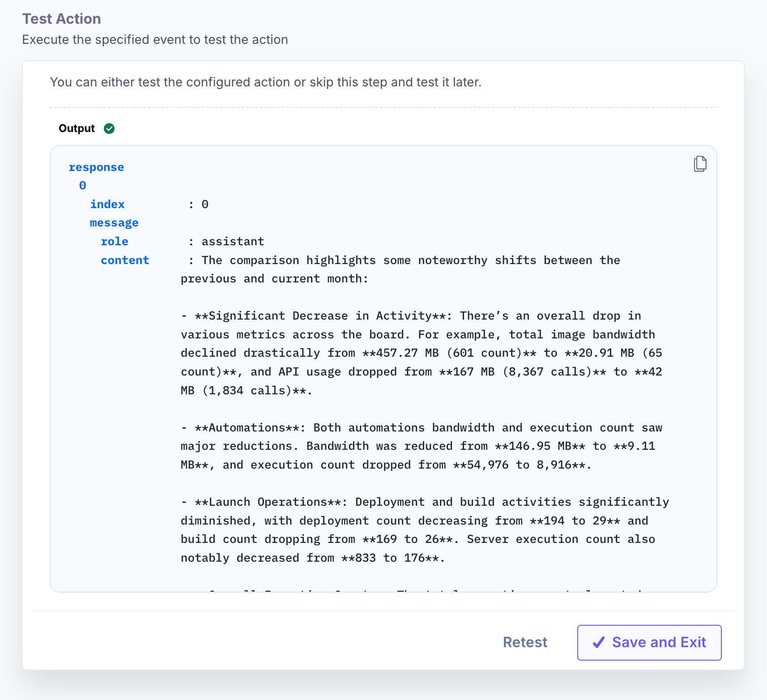767x700 pixels.
Task: Click the assistant role value
Action: point(233,242)
